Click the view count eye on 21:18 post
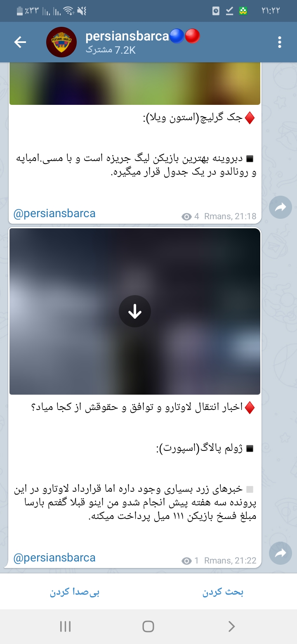The height and width of the screenshot is (644, 297). click(187, 216)
